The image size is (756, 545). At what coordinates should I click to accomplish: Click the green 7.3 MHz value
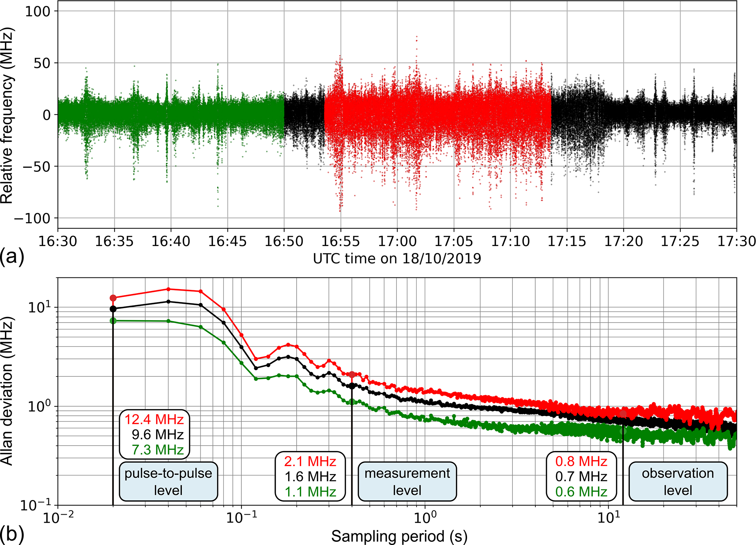[x=158, y=450]
